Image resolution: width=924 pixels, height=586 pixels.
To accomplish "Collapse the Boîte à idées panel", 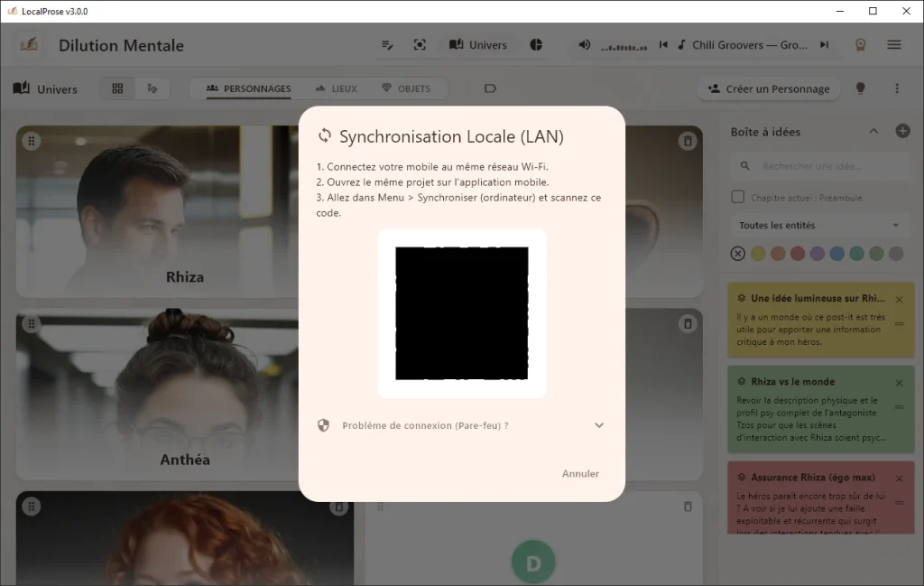I will point(873,131).
